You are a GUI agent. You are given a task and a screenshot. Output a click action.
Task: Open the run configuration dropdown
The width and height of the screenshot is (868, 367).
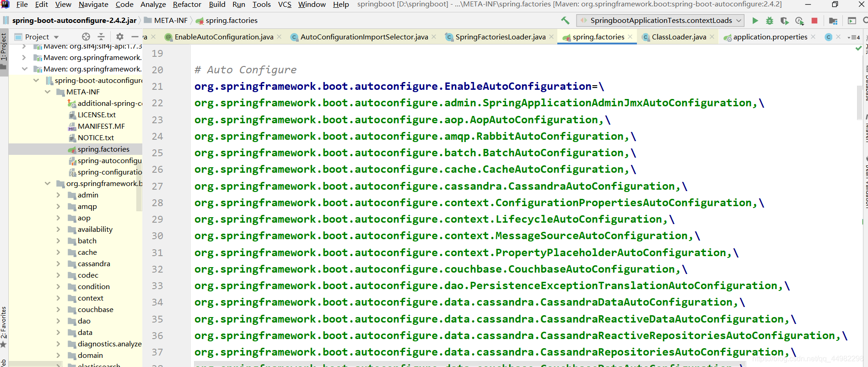(660, 21)
